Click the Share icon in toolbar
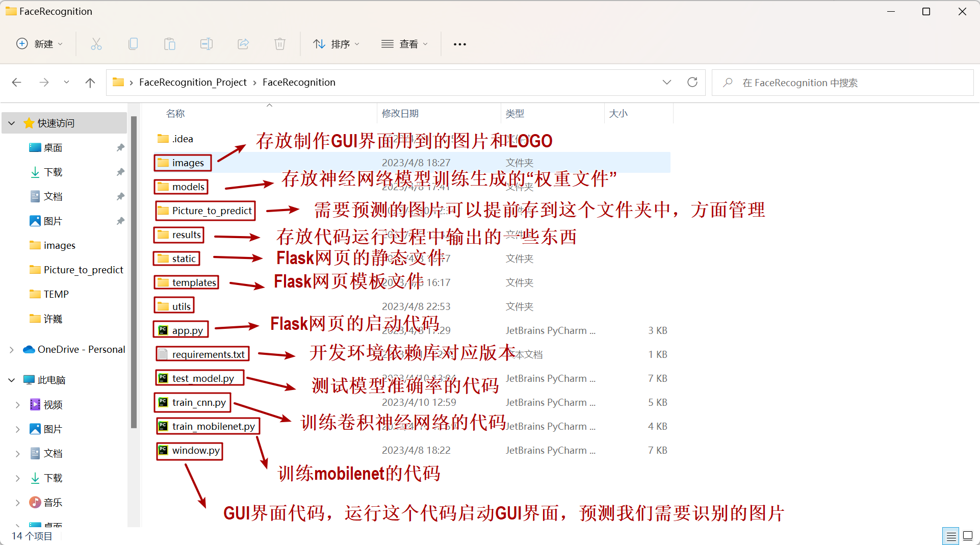The width and height of the screenshot is (980, 545). coord(243,44)
